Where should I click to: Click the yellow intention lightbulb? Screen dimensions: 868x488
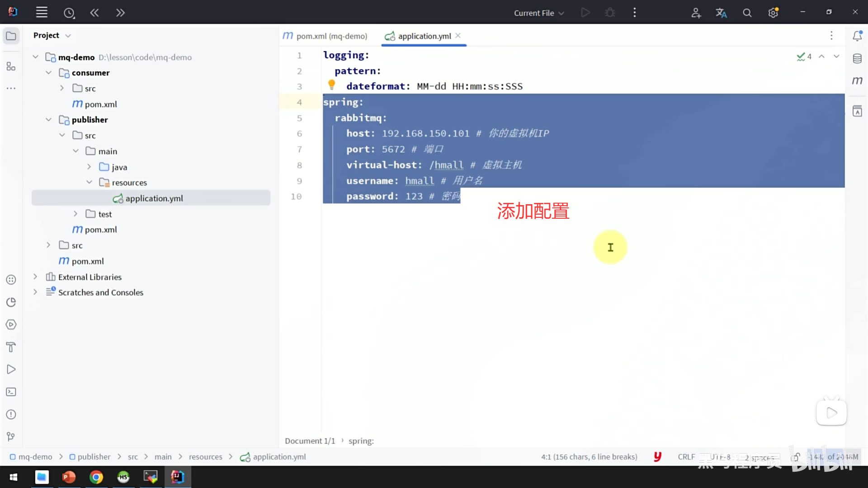(x=331, y=84)
